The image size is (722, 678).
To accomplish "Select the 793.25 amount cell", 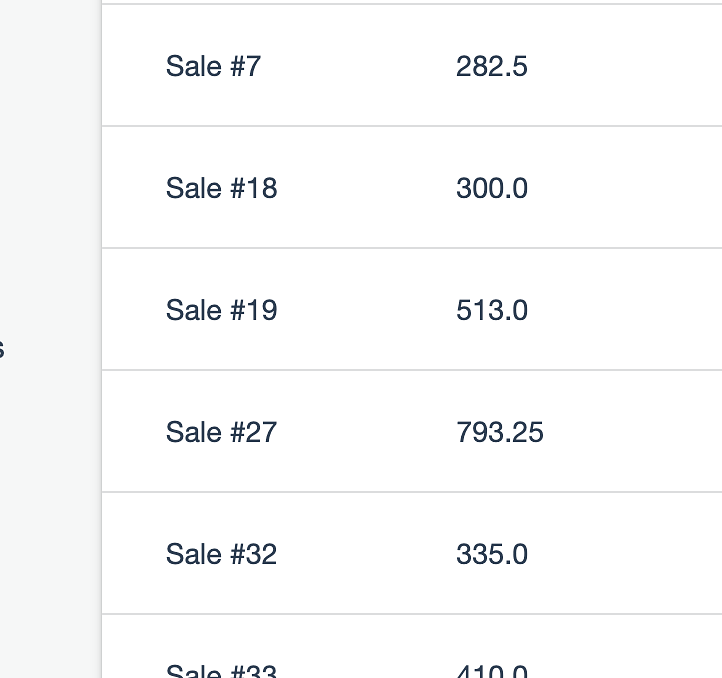I will (500, 432).
